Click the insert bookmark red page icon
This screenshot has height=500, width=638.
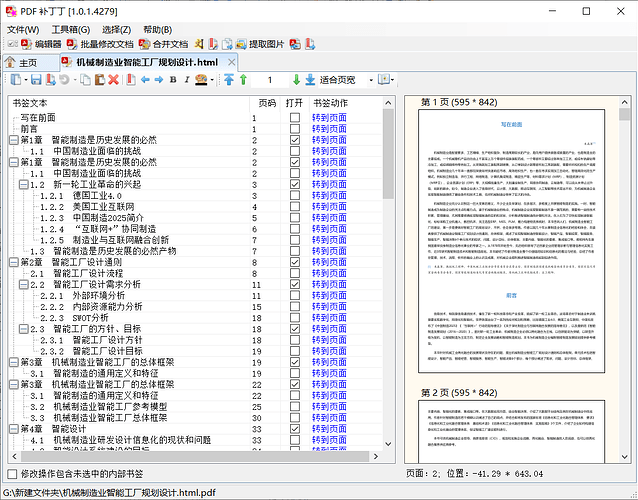pyautogui.click(x=131, y=79)
